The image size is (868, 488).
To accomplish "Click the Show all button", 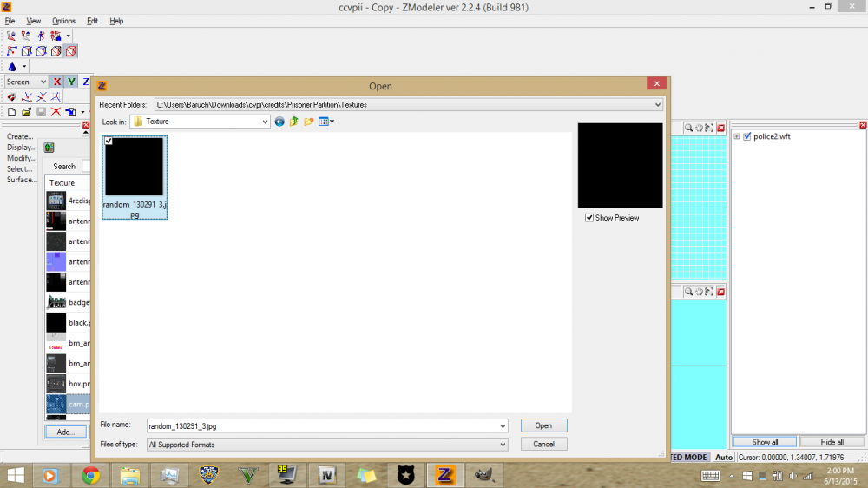I will click(765, 442).
